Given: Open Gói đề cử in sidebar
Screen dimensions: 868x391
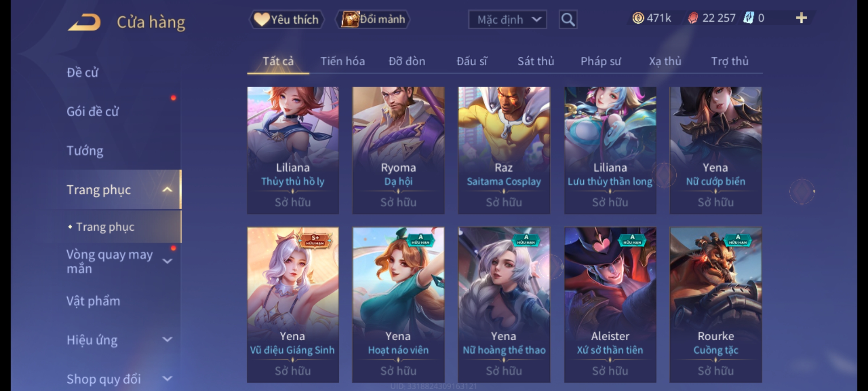Looking at the screenshot, I should click(93, 112).
